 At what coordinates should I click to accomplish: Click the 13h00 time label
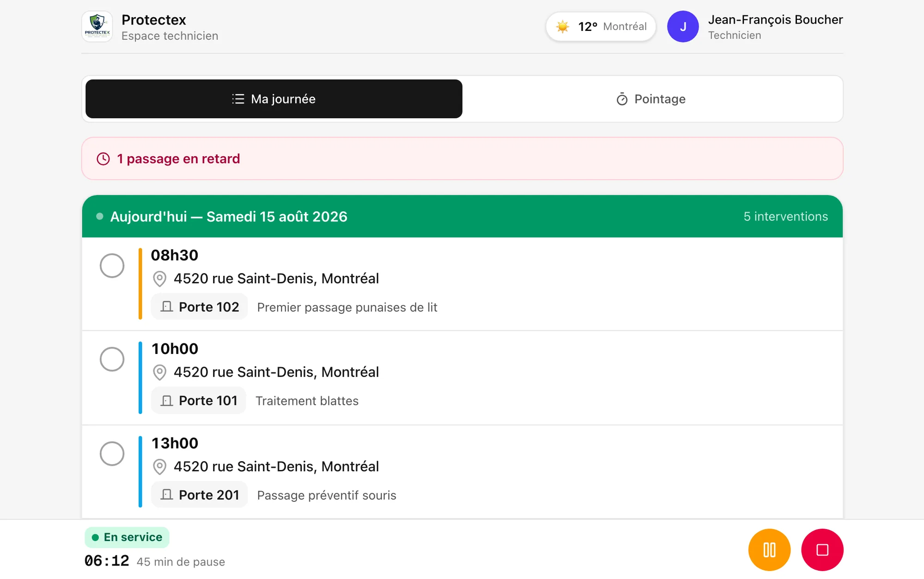point(175,444)
